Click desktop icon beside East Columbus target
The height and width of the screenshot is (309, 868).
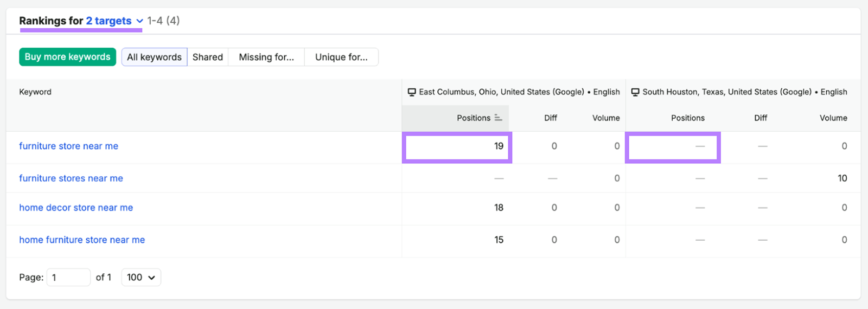click(412, 92)
